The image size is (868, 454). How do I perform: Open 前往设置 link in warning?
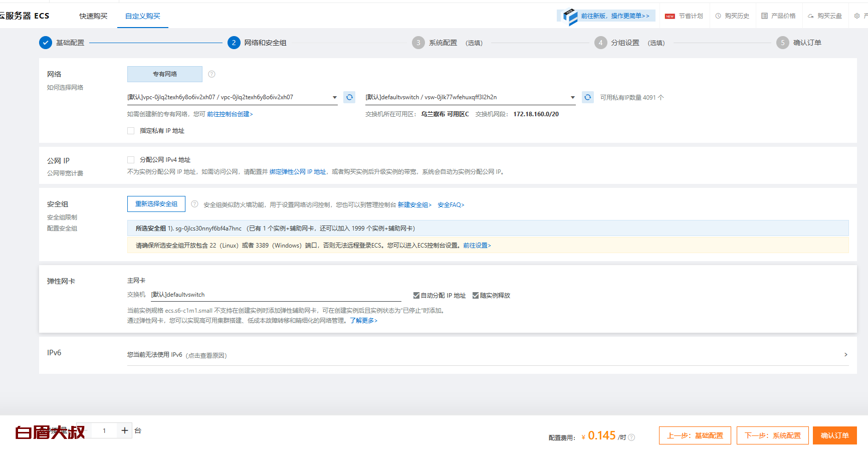(x=477, y=246)
